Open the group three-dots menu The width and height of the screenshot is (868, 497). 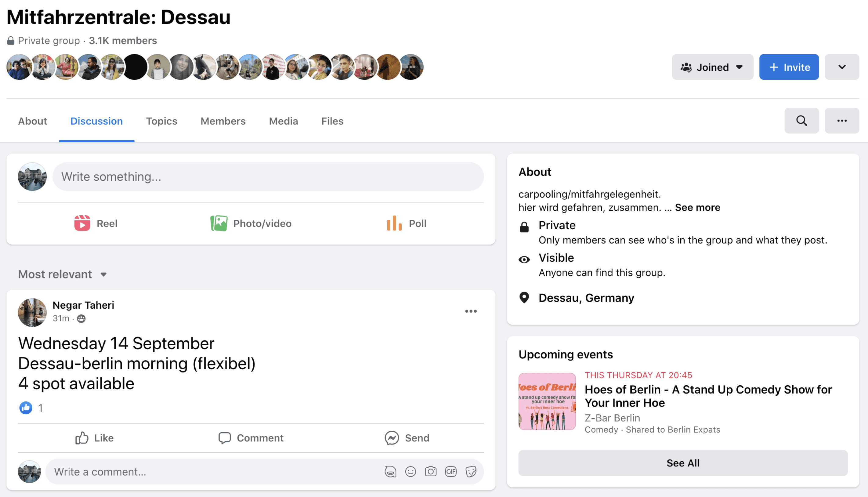tap(841, 121)
